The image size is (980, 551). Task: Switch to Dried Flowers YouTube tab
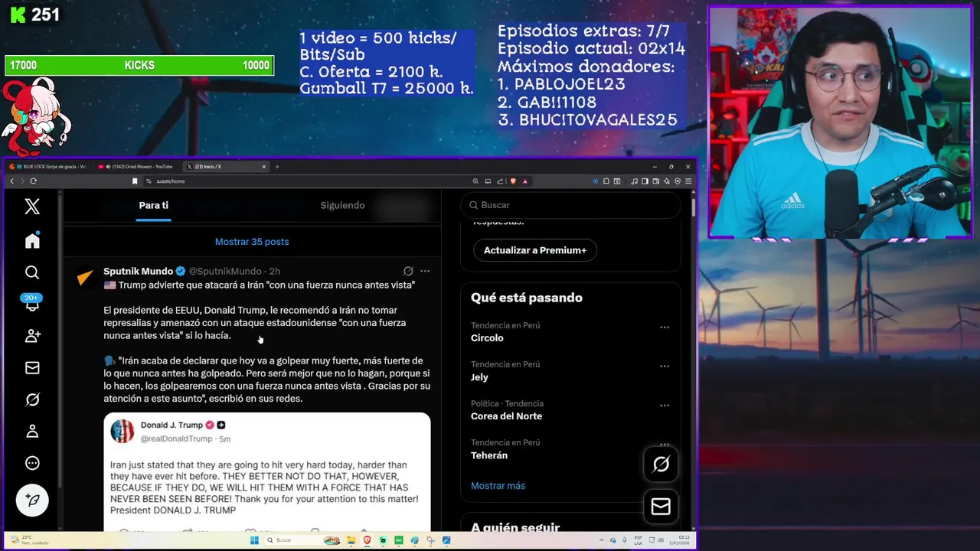click(x=136, y=167)
